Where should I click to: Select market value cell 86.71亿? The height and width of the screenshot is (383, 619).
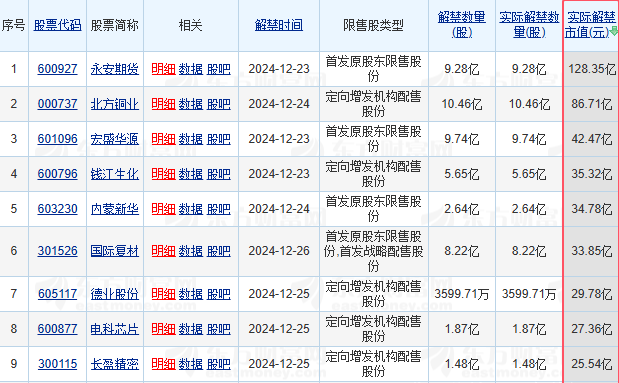tap(591, 104)
